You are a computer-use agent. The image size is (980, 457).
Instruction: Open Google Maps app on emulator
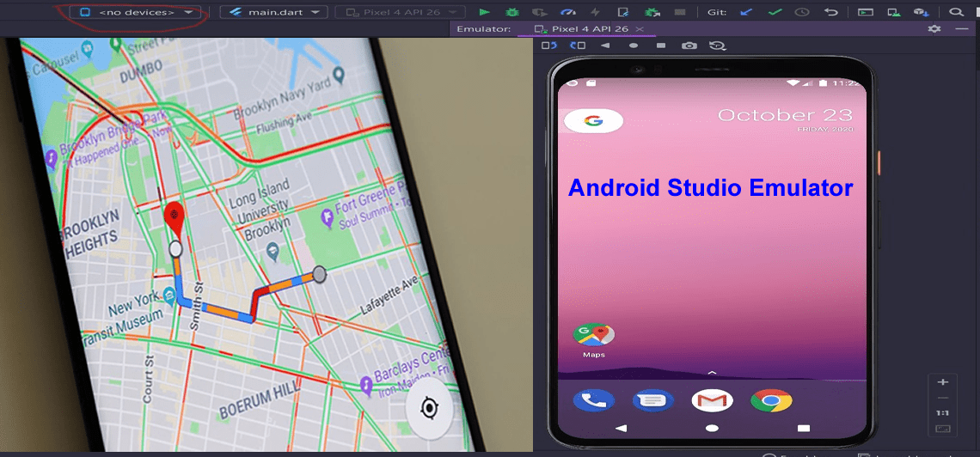click(593, 336)
